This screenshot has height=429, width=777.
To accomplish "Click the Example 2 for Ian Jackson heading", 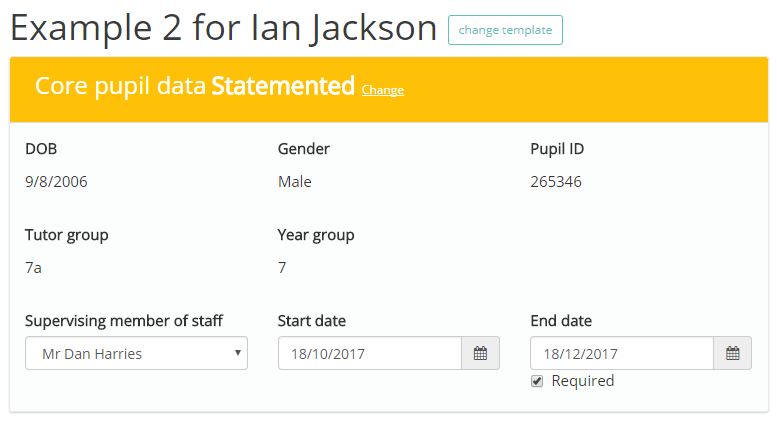I will 223,28.
